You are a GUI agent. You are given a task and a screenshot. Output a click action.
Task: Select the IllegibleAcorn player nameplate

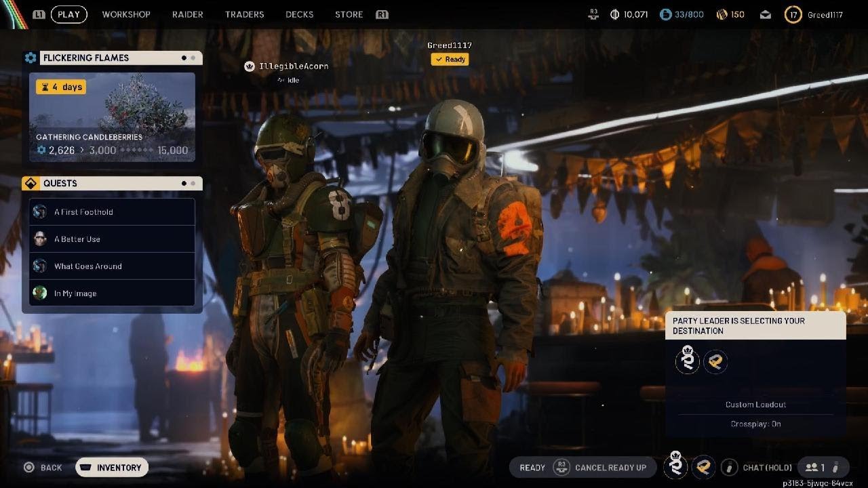tap(294, 66)
